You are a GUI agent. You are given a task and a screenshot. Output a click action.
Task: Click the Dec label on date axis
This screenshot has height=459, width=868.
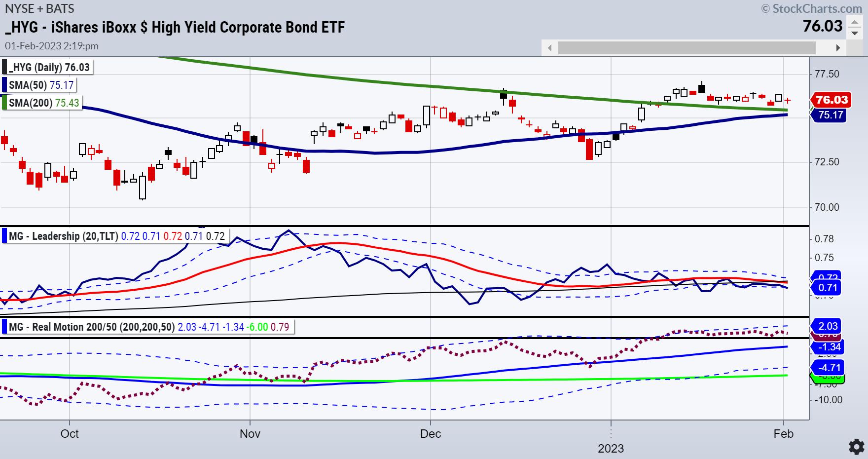[431, 434]
